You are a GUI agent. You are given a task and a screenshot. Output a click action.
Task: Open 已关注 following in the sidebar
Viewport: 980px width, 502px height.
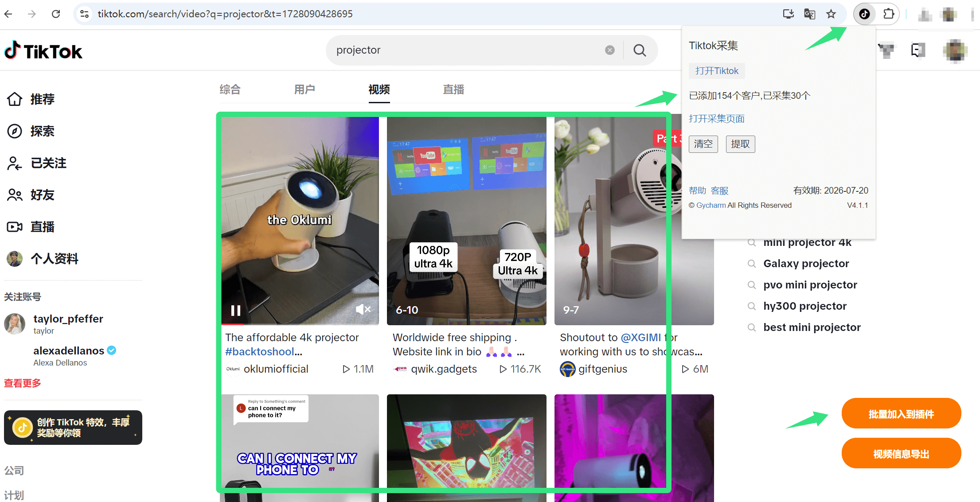coord(36,163)
